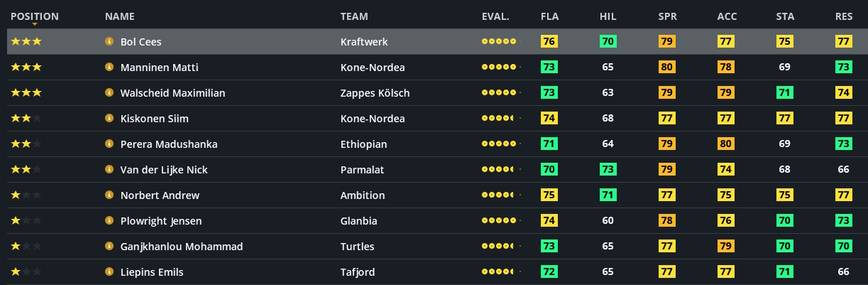The image size is (868, 285).
Task: Select the Kraftwerk team name
Action: click(363, 42)
